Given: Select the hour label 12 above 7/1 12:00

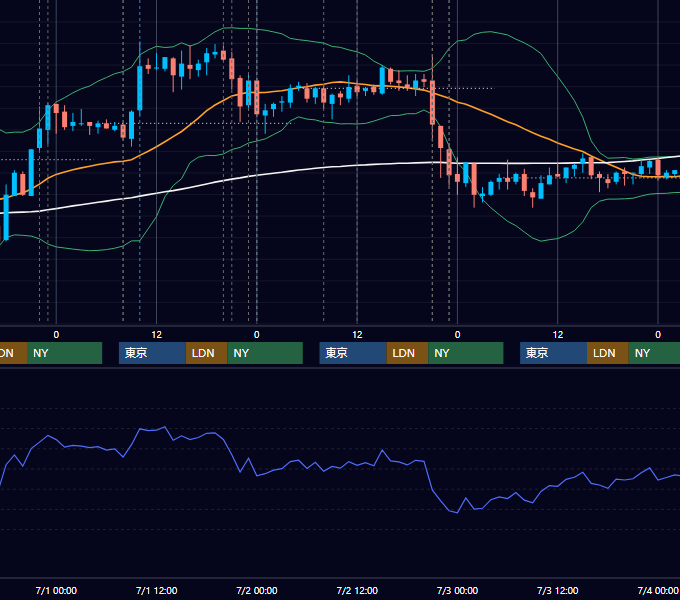Looking at the screenshot, I should pyautogui.click(x=157, y=335).
